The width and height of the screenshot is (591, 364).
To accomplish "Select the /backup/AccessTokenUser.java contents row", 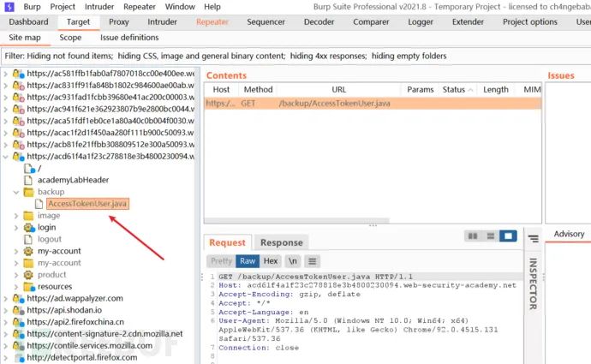I will (373, 104).
